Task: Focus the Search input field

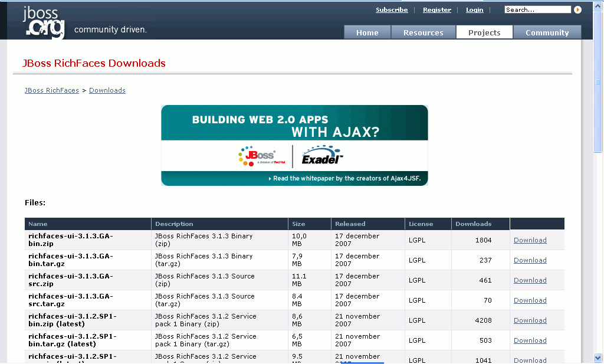Action: pyautogui.click(x=538, y=9)
